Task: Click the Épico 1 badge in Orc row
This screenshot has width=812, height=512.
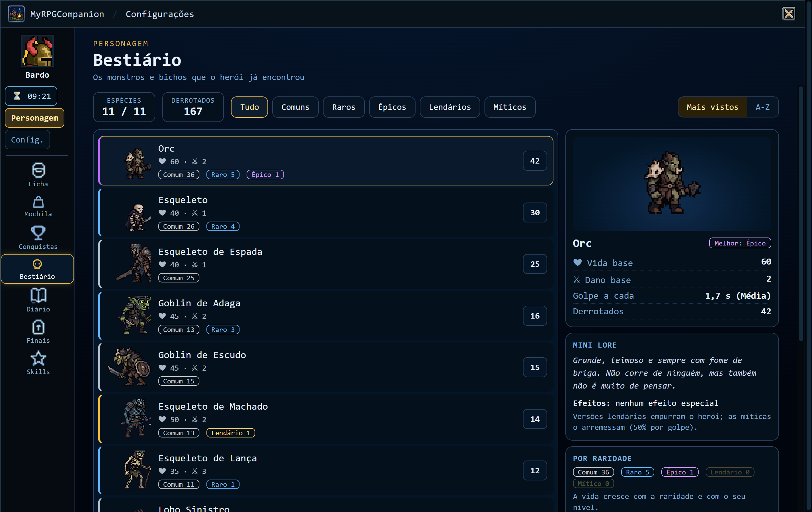Action: point(265,174)
